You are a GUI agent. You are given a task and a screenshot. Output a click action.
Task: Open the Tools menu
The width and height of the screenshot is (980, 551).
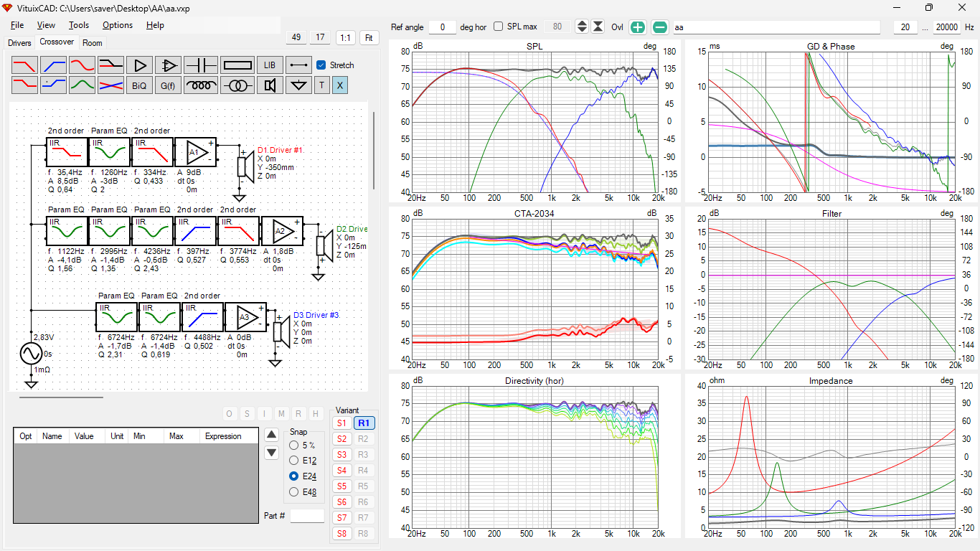79,25
